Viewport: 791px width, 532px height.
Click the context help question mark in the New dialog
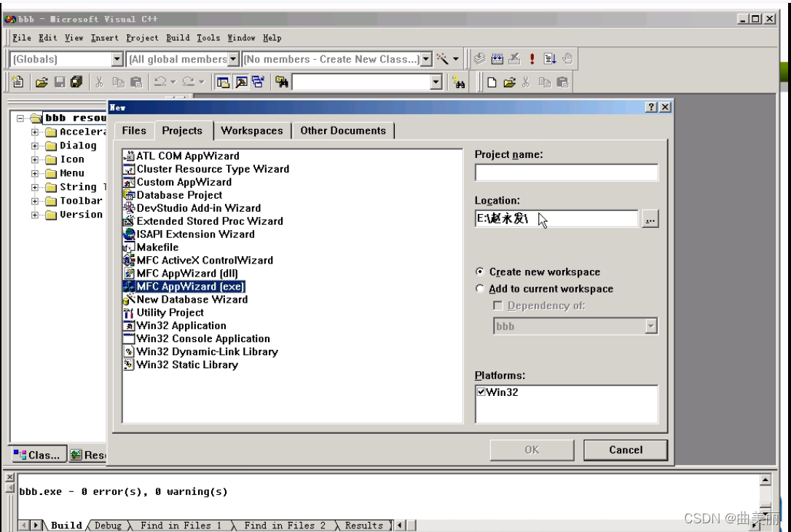[651, 107]
